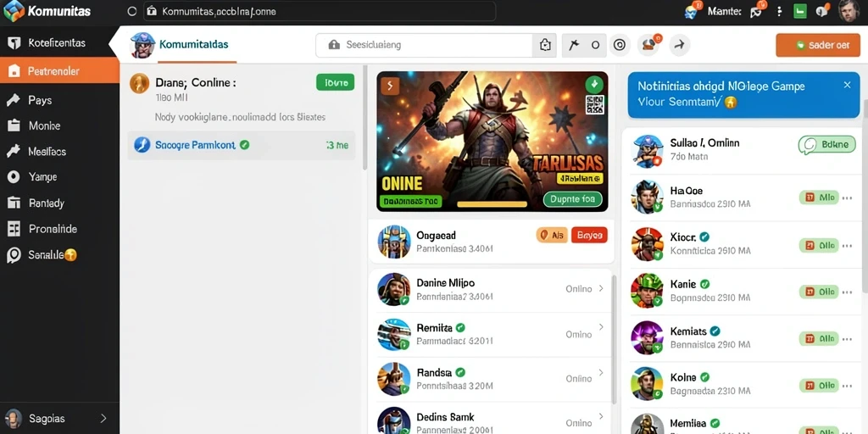Click the left panel vertical scrollbar
This screenshot has height=434, width=868.
(x=364, y=118)
